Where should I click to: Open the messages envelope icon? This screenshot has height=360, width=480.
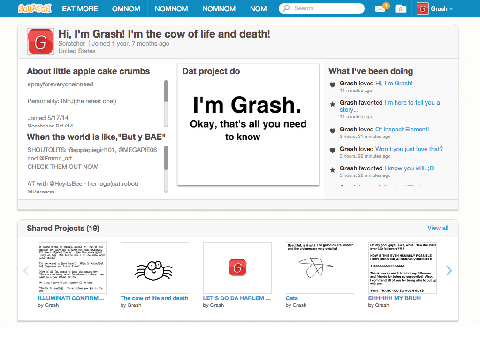coord(380,9)
